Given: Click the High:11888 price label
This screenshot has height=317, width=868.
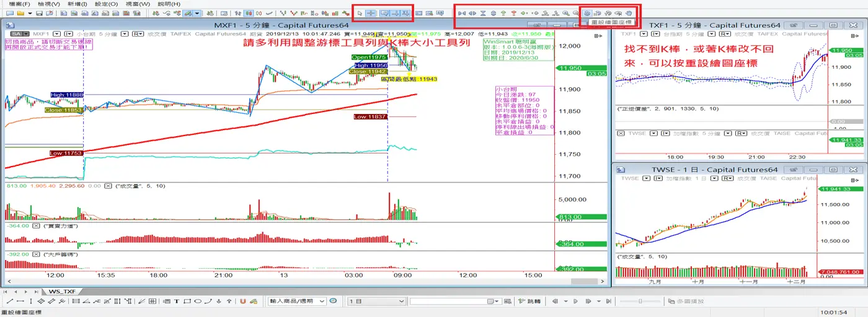Looking at the screenshot, I should (x=67, y=95).
